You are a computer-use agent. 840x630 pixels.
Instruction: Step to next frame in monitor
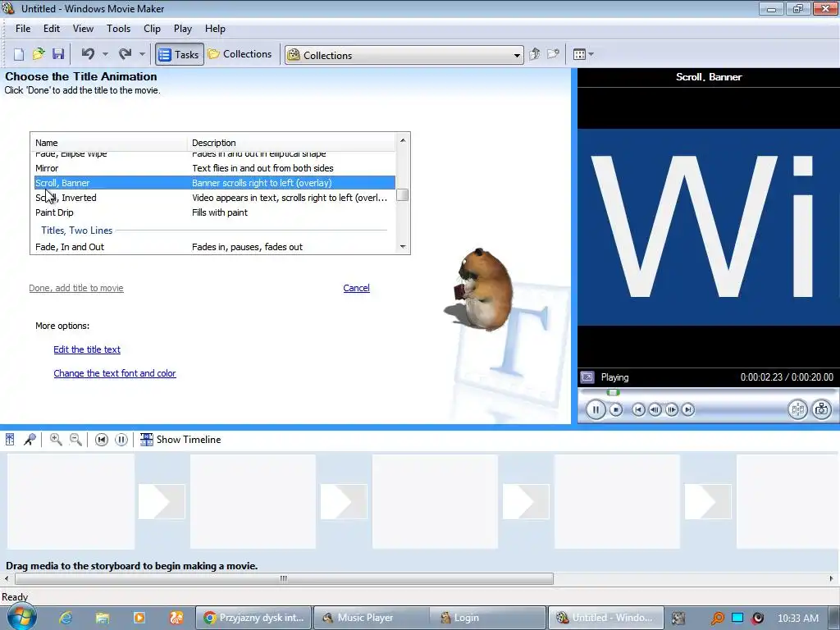(x=671, y=410)
